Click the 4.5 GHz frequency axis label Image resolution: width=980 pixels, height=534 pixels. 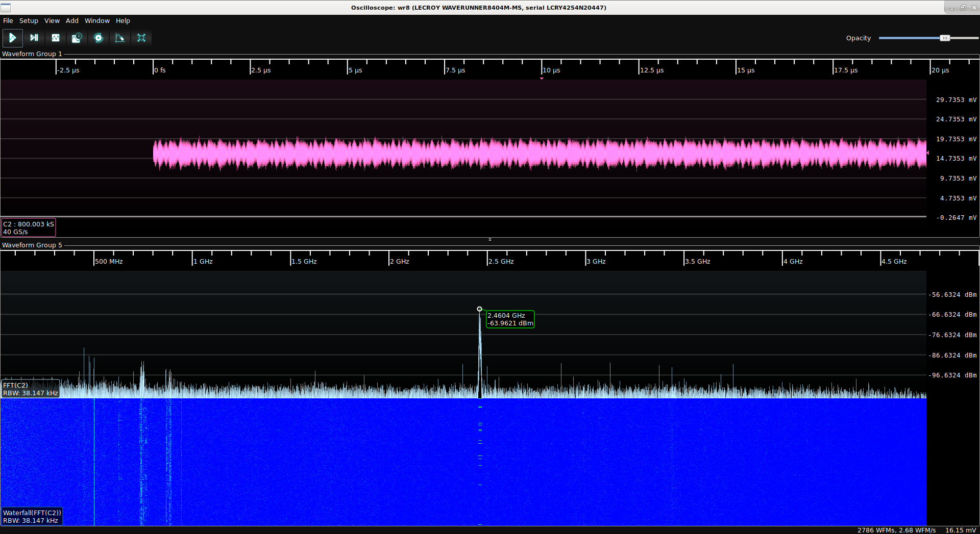coord(894,262)
